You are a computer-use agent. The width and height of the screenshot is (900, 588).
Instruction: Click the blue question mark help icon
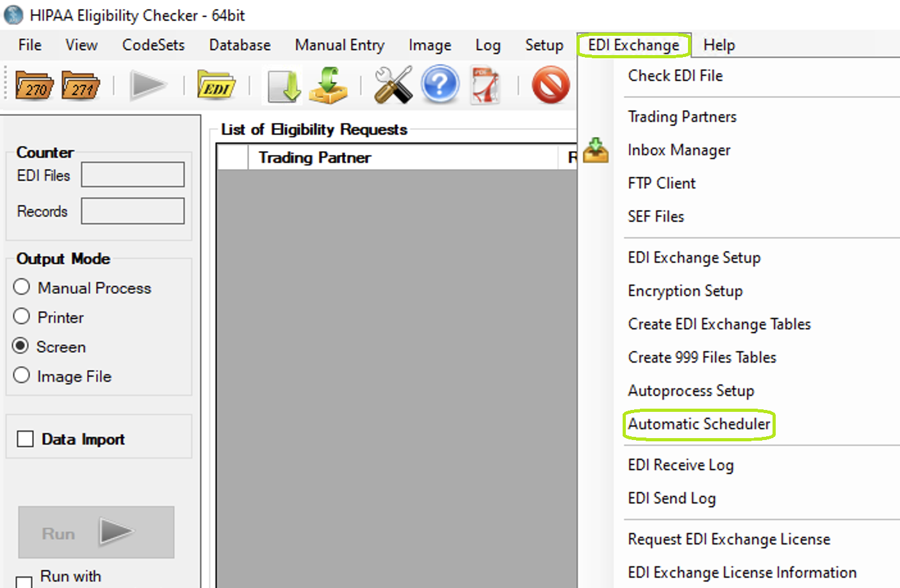pyautogui.click(x=440, y=85)
